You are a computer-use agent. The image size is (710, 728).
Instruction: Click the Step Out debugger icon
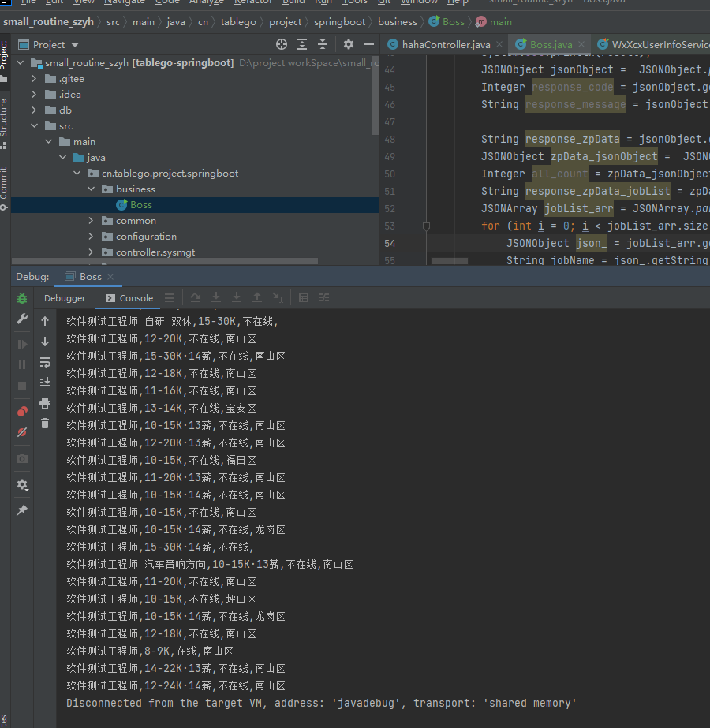pos(257,297)
